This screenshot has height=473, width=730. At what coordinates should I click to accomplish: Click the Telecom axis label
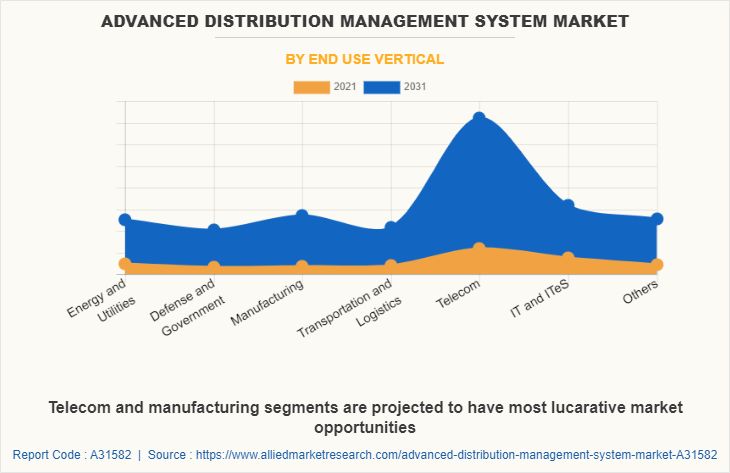[x=458, y=294]
